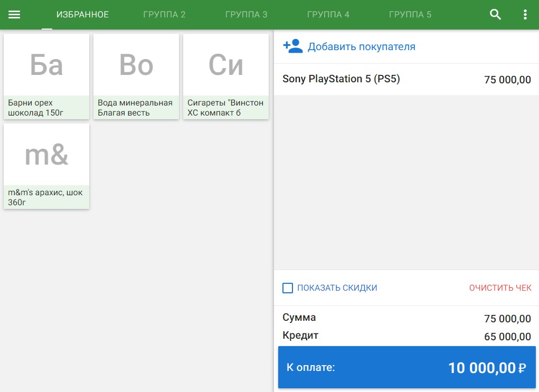Select the Вода минеральная Благая весть tile
The height and width of the screenshot is (392, 539).
coord(136,77)
